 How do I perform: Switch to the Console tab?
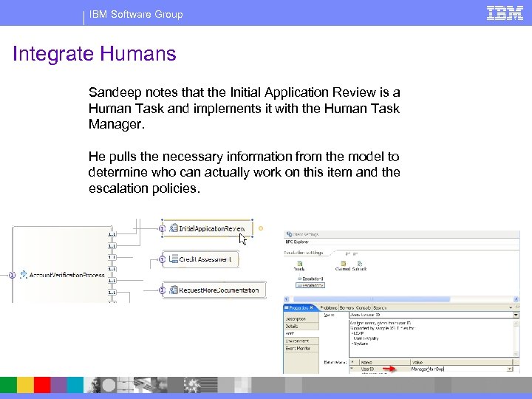point(363,307)
